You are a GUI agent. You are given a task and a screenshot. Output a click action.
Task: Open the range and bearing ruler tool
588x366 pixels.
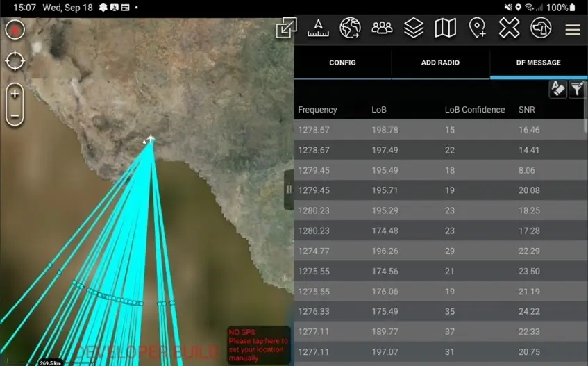point(318,28)
